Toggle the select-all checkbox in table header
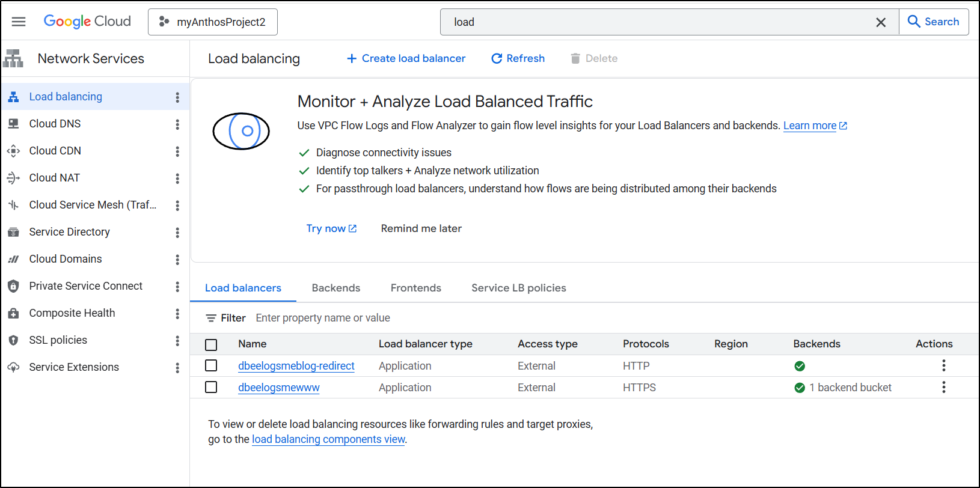 pyautogui.click(x=211, y=344)
